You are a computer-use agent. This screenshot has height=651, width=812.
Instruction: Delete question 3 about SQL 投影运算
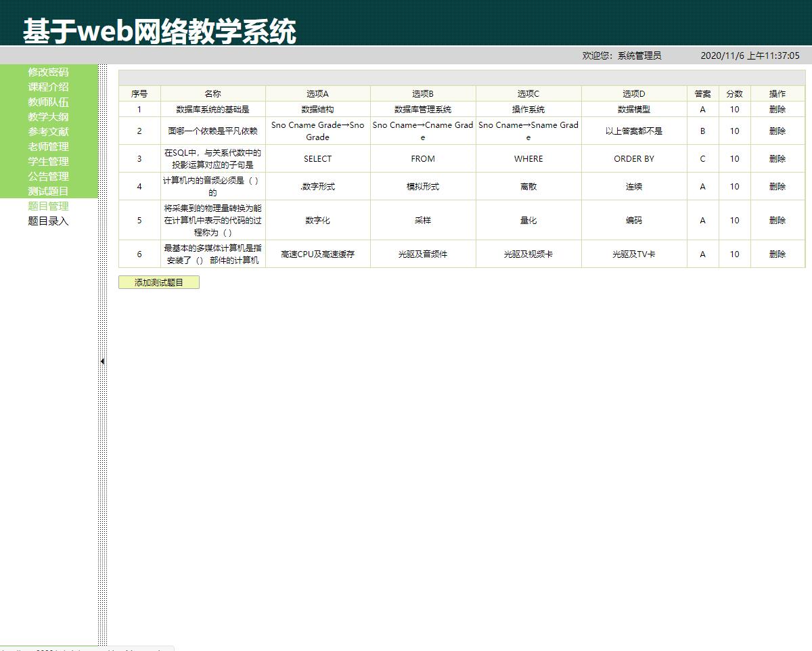tap(778, 158)
